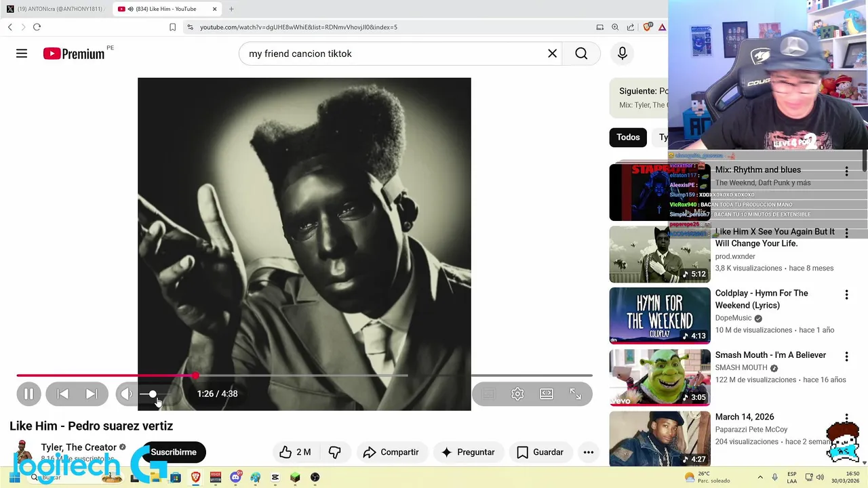
Task: Open the Siguiente mix queue panel
Action: click(639, 98)
